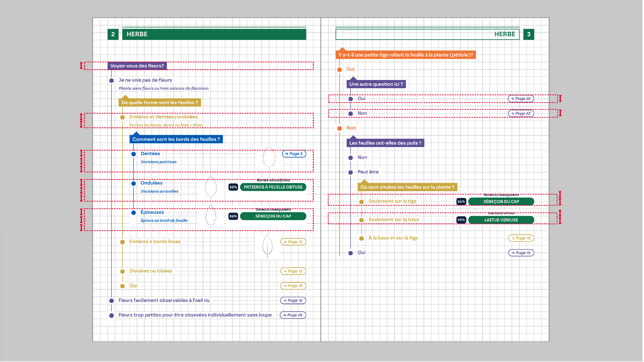Viewport: 644px width, 362px height.
Task: Click 'De quelle forme sont les feuilles ?' label
Action: tap(160, 103)
